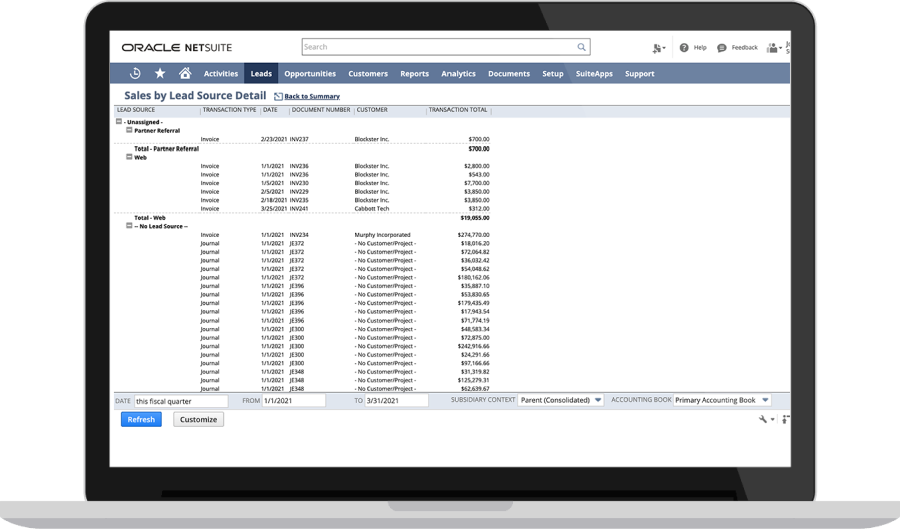Open the Create New icon menu

click(x=659, y=48)
